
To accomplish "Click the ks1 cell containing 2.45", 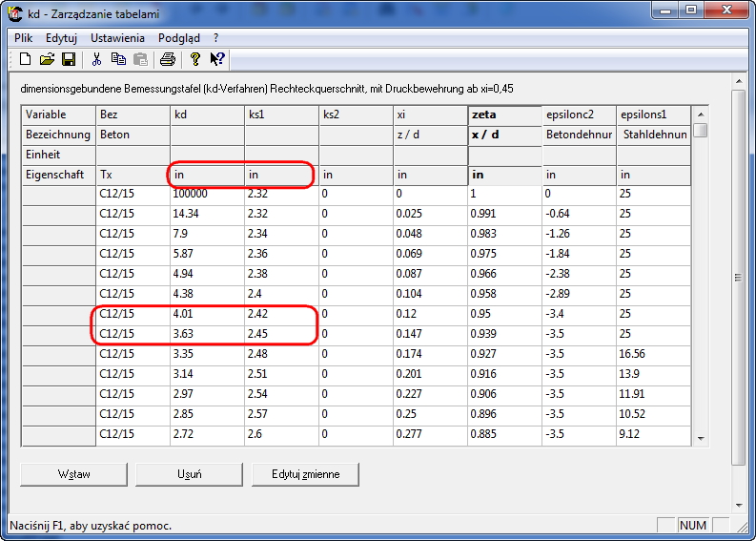I will click(281, 335).
